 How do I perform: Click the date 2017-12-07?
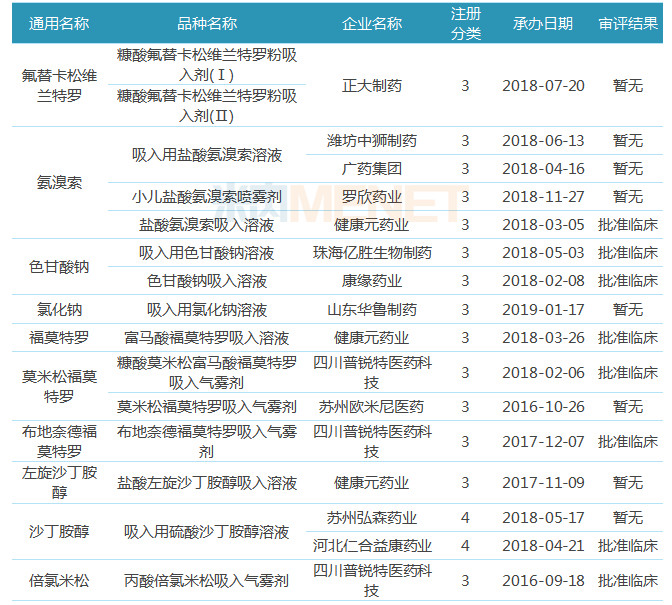pos(543,441)
